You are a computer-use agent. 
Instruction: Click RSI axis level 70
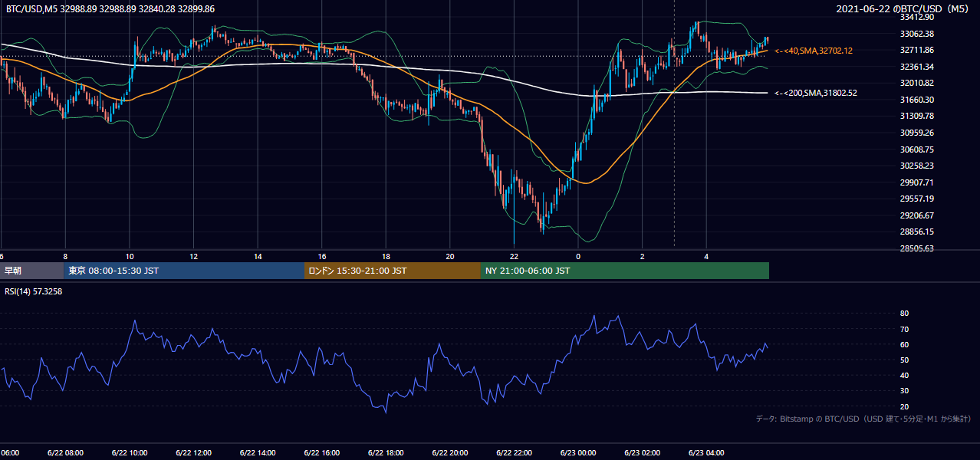(x=904, y=329)
